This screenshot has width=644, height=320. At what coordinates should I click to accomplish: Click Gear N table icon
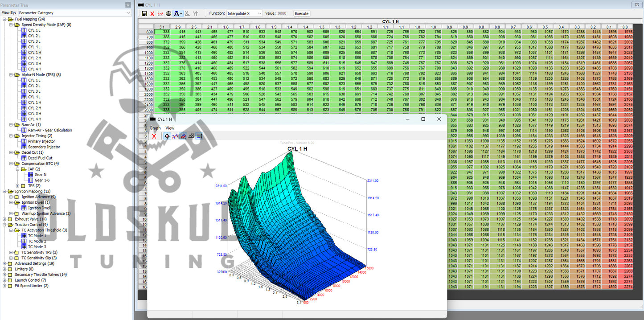(31, 175)
